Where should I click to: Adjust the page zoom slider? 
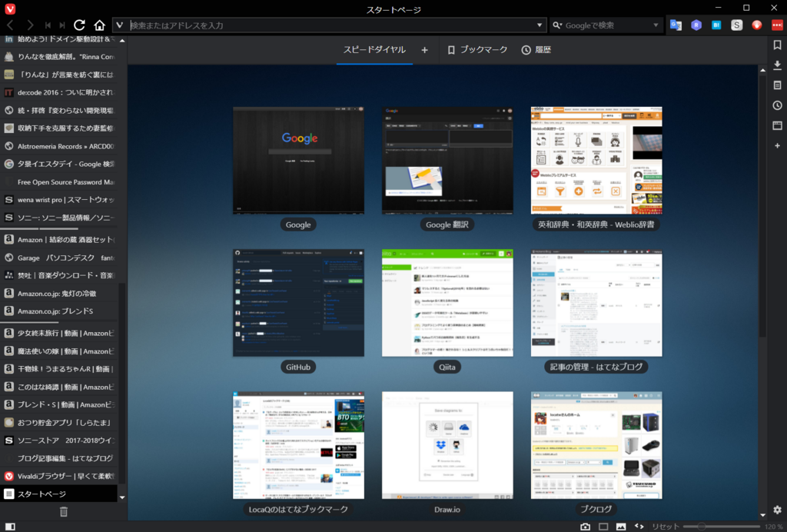tap(722, 527)
